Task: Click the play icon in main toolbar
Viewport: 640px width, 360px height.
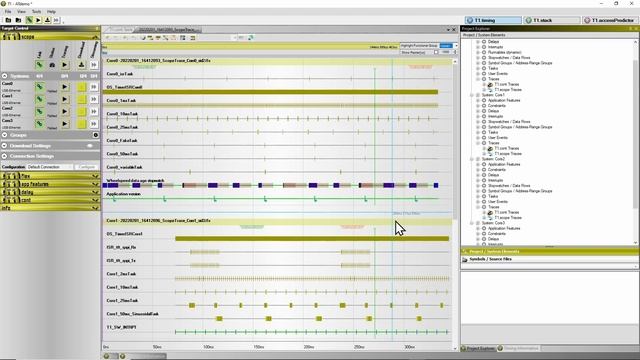Action: tap(38, 20)
